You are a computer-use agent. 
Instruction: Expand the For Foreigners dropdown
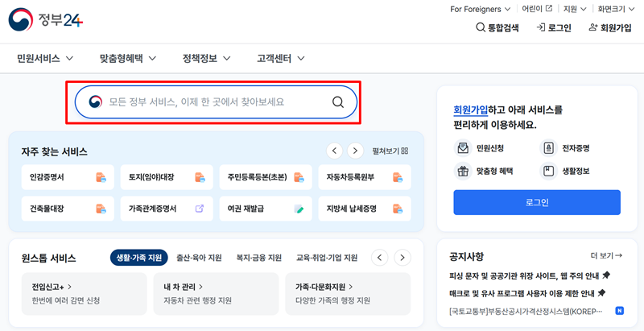coord(480,9)
